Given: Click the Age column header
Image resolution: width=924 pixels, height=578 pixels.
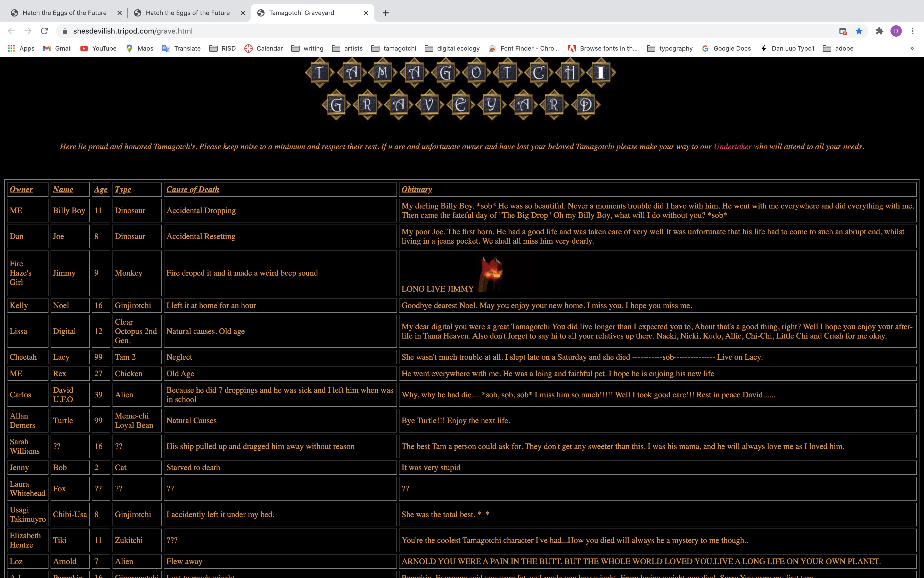Looking at the screenshot, I should (x=101, y=189).
